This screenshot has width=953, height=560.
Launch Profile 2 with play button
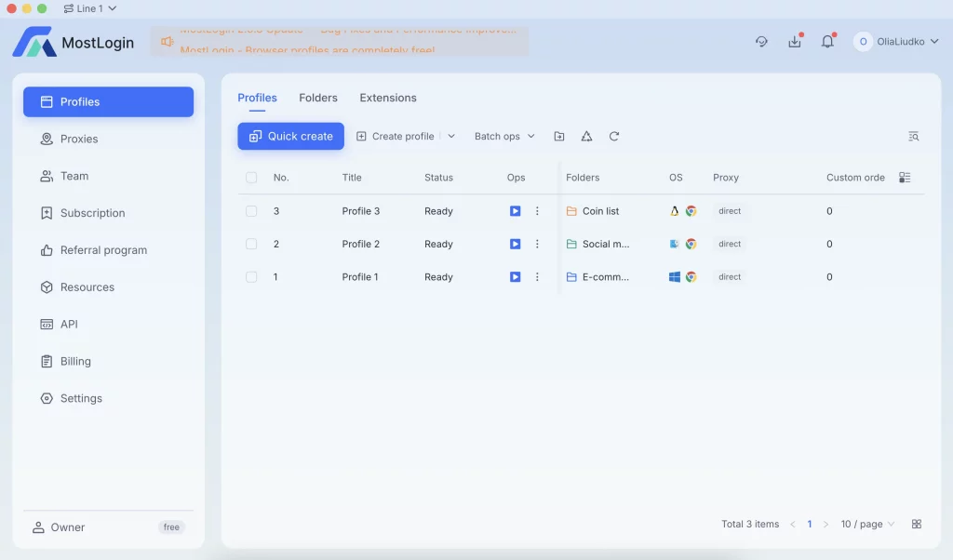(x=515, y=244)
